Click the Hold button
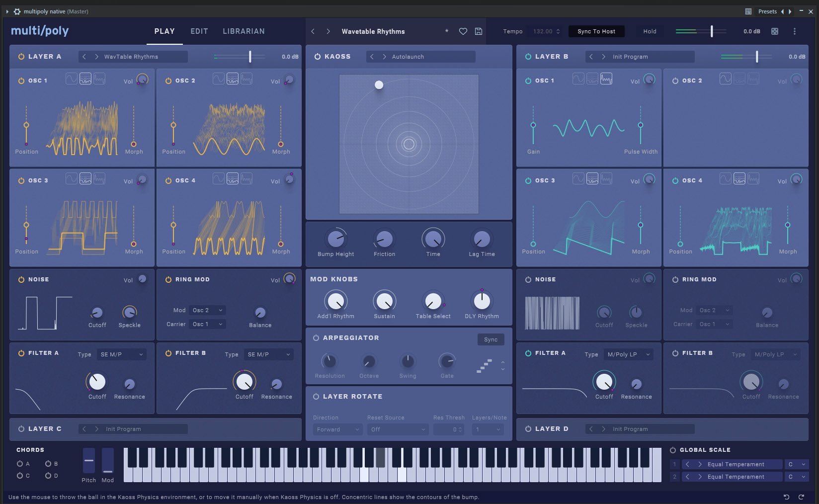This screenshot has height=504, width=819. 650,31
